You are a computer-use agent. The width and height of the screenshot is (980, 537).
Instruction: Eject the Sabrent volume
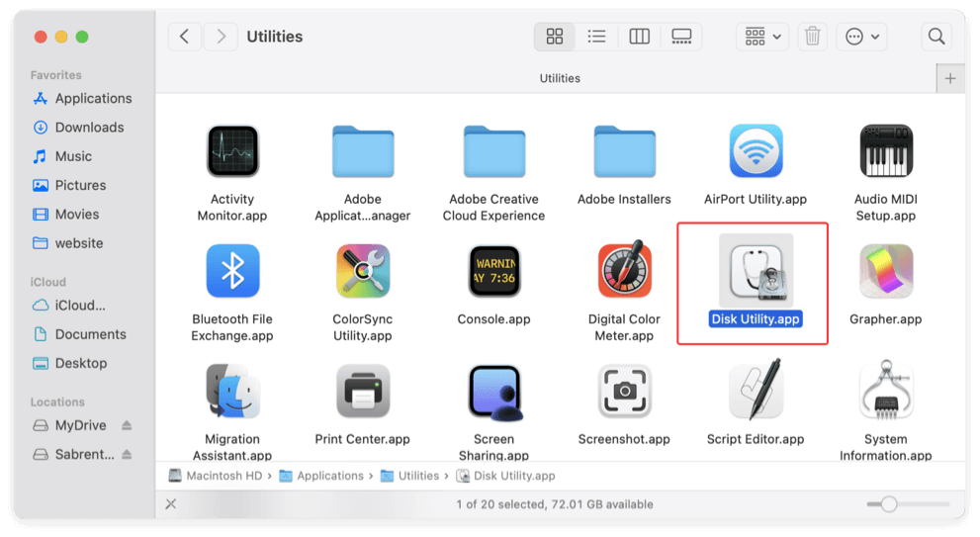tap(127, 454)
